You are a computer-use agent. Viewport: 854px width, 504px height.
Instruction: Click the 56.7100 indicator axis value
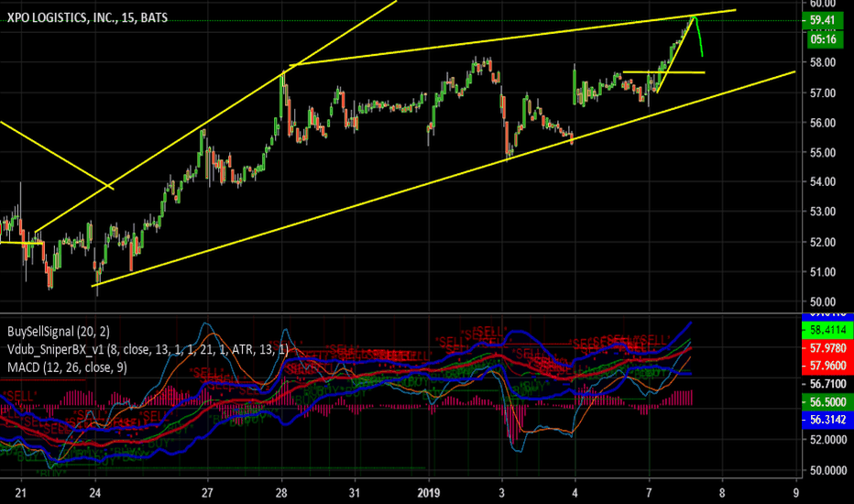click(x=827, y=384)
